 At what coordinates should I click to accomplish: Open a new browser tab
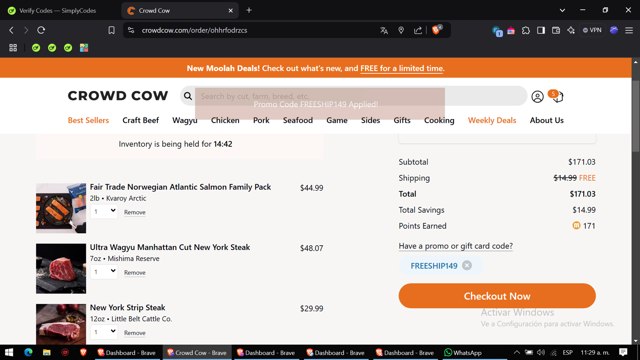(249, 10)
